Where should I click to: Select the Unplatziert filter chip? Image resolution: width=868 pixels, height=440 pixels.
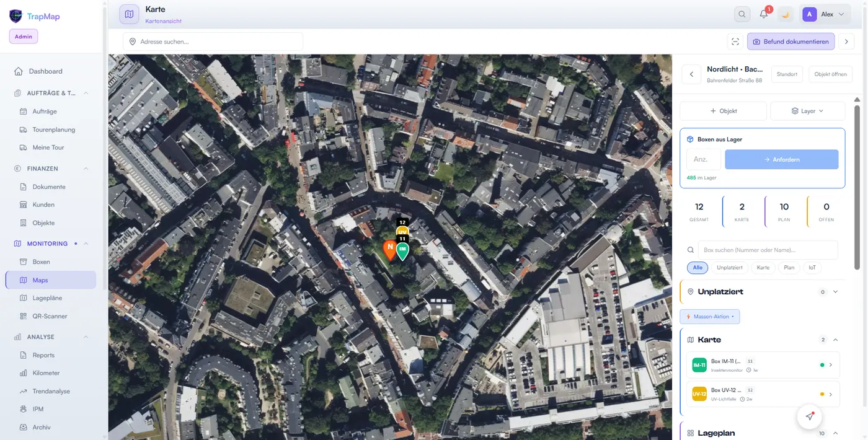(x=730, y=268)
